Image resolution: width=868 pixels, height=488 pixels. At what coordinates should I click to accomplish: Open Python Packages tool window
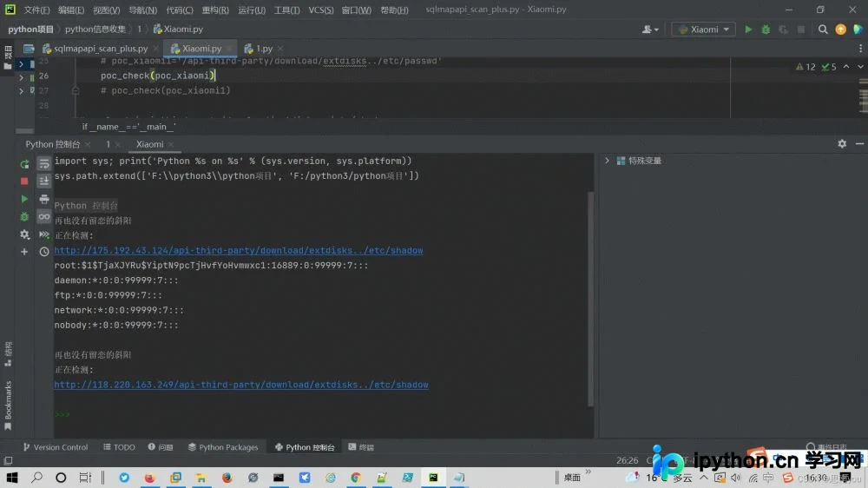[223, 447]
